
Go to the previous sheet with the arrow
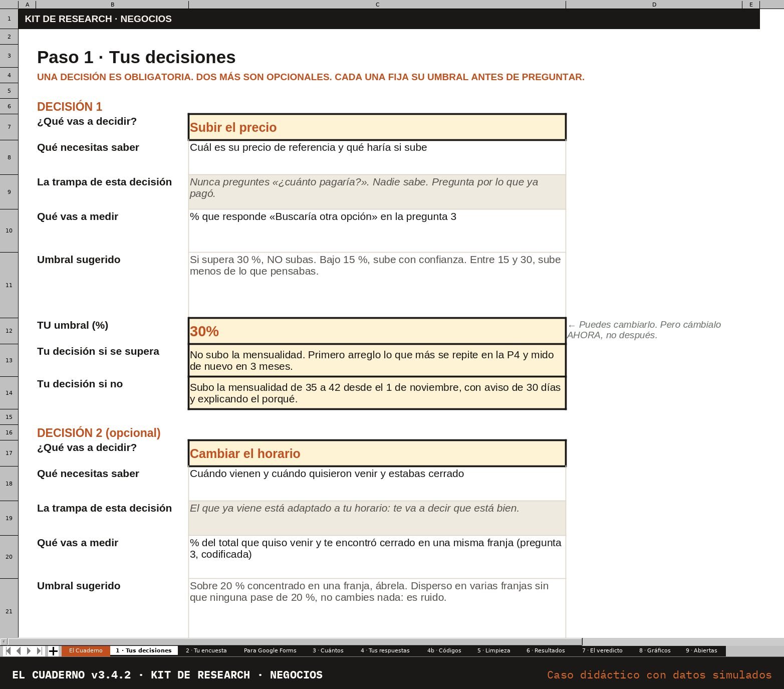tap(19, 651)
